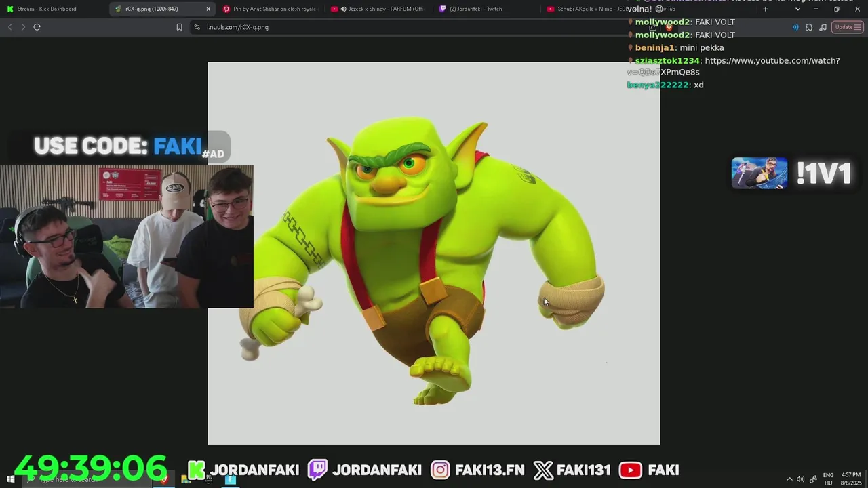This screenshot has width=868, height=488.
Task: Close the rCX-q.png tab
Action: coord(208,9)
